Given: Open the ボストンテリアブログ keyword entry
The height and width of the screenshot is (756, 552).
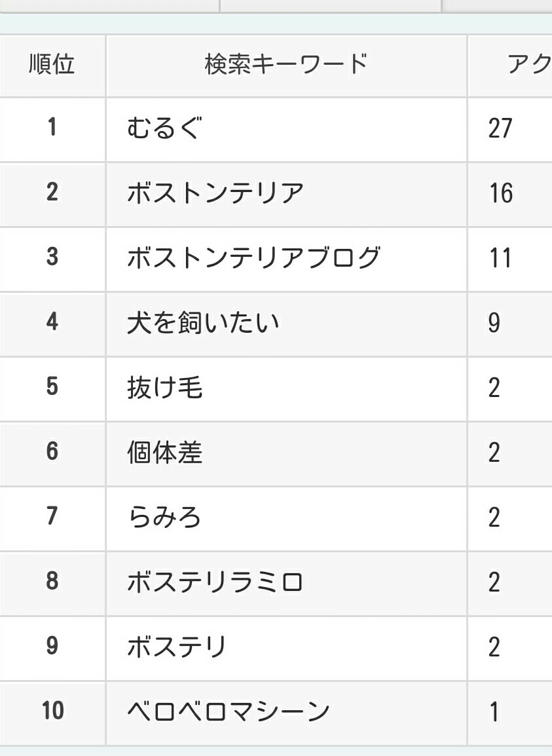Looking at the screenshot, I should coord(253,257).
